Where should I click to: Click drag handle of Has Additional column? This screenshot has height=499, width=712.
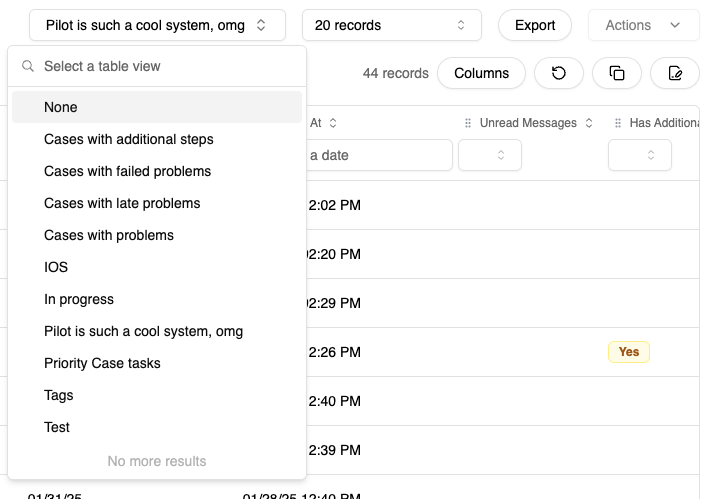(x=618, y=123)
